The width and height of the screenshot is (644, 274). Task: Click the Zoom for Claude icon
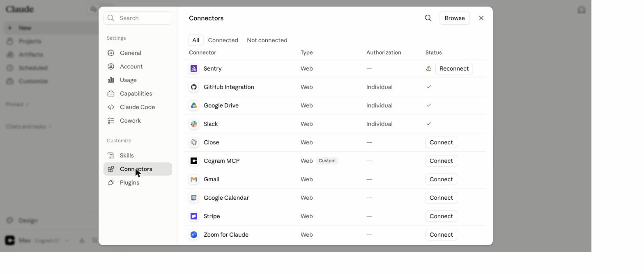coord(194,235)
